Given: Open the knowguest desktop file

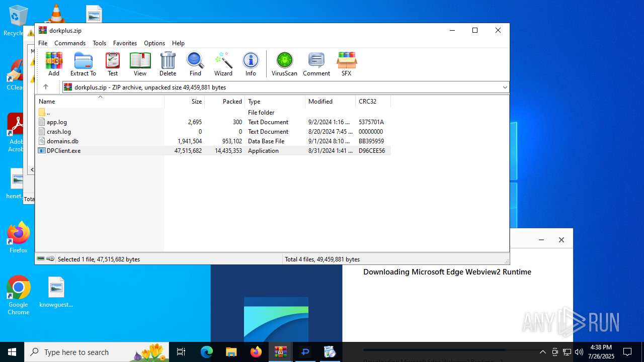Looking at the screenshot, I should pos(56,292).
